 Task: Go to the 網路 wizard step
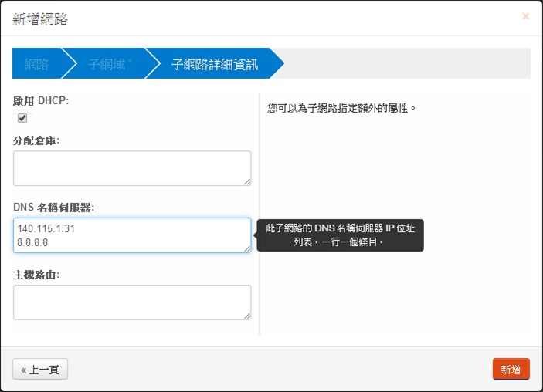tap(36, 64)
